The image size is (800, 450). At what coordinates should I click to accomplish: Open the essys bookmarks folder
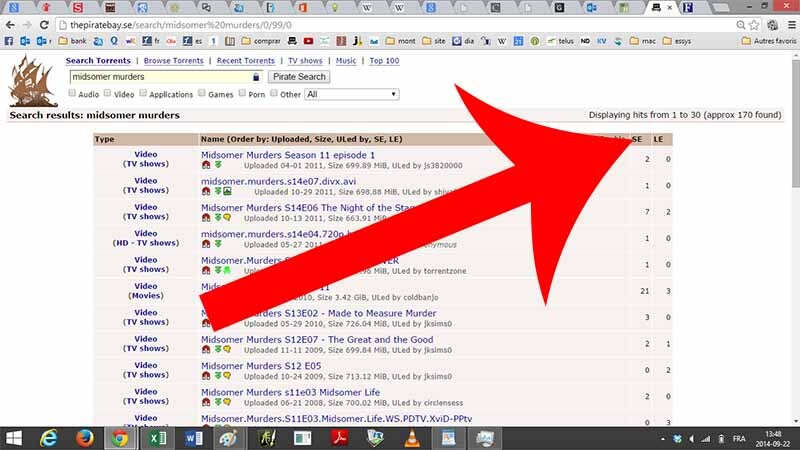(677, 41)
